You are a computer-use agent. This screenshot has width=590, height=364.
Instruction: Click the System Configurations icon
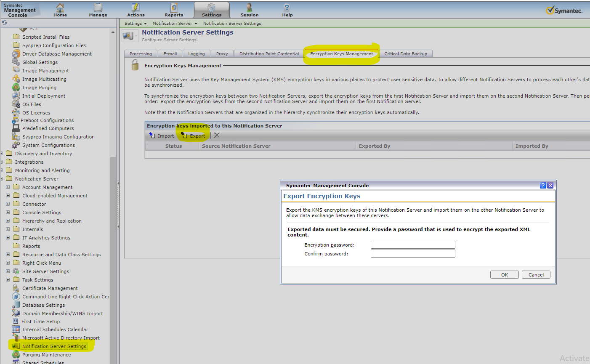point(16,145)
